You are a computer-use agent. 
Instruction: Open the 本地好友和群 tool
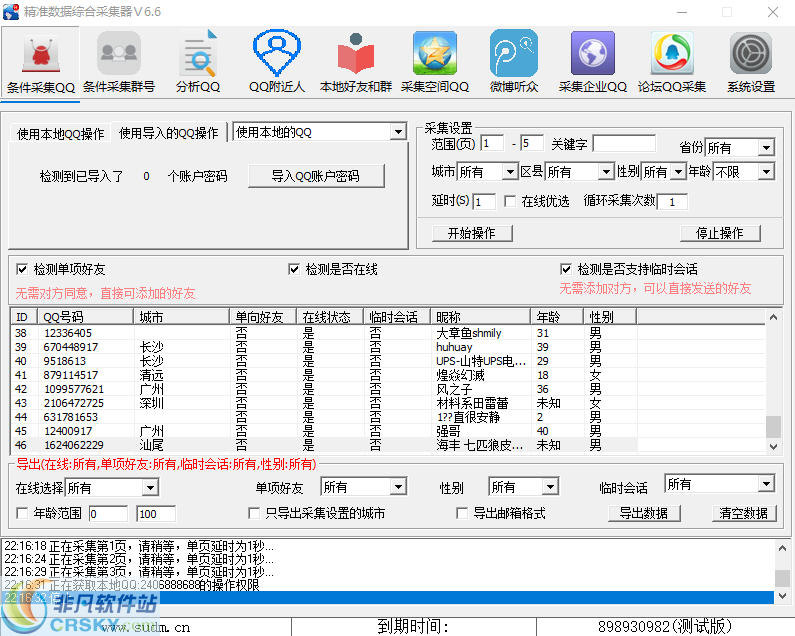[355, 62]
